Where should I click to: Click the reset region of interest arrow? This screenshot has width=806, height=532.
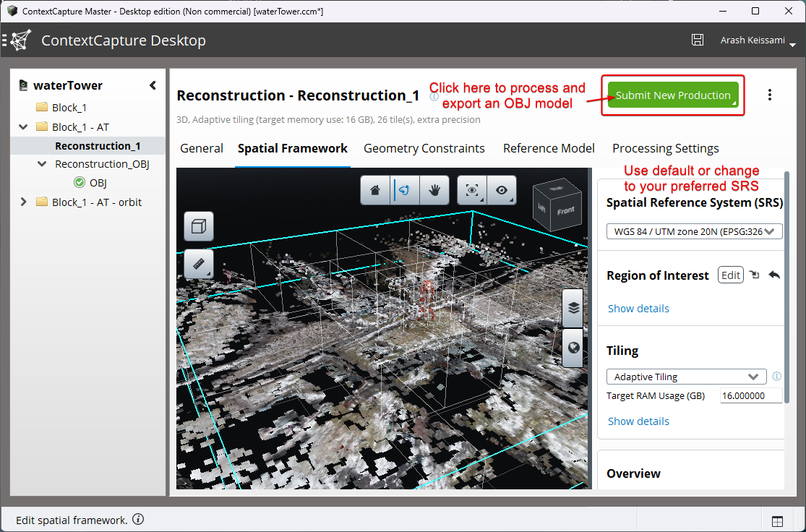[x=774, y=275]
